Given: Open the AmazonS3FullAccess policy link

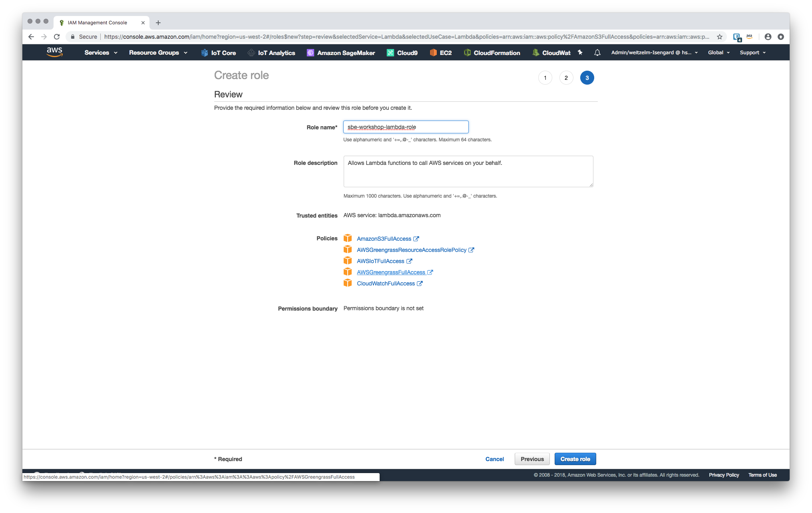Looking at the screenshot, I should [x=388, y=239].
